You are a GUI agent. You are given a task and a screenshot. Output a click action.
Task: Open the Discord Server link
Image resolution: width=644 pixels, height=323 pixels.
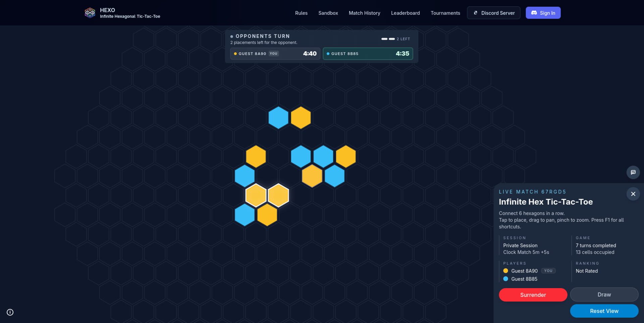pyautogui.click(x=493, y=13)
